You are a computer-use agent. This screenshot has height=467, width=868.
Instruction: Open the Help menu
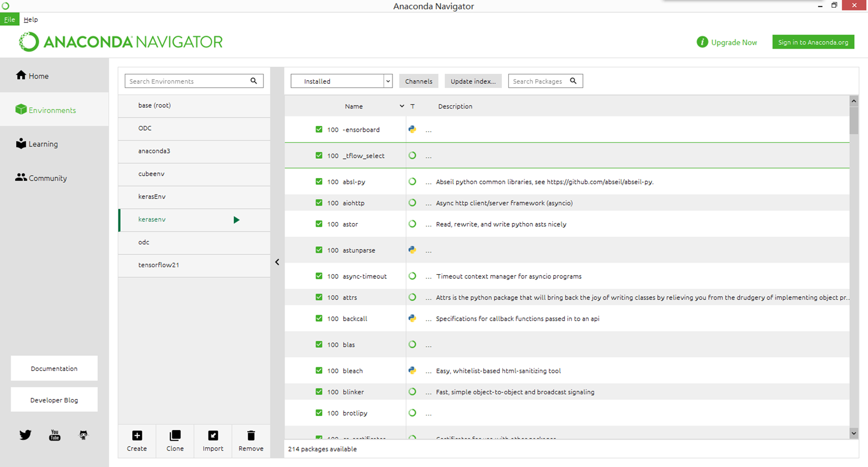coord(30,19)
